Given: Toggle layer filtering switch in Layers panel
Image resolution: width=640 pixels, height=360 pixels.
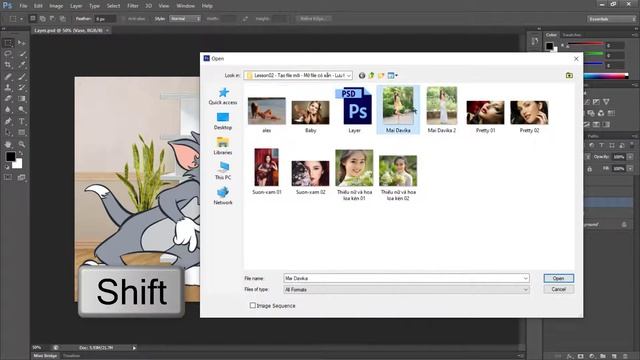Looking at the screenshot, I should click(631, 145).
